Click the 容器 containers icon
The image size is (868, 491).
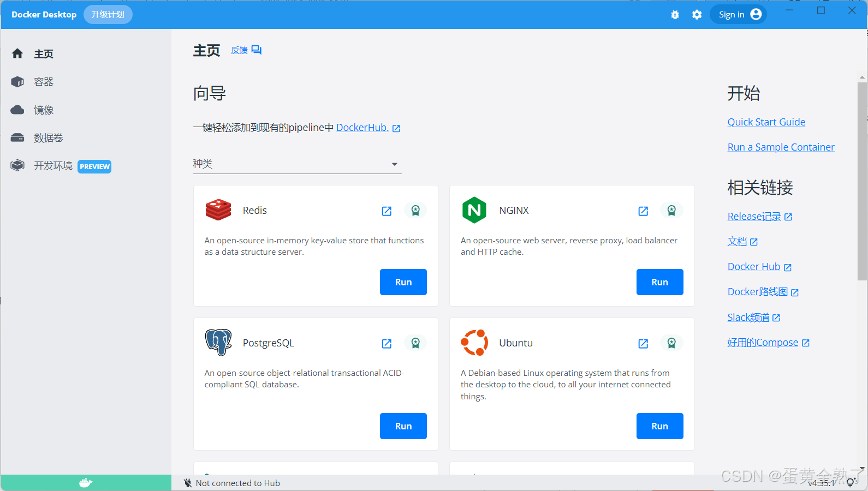click(x=17, y=82)
